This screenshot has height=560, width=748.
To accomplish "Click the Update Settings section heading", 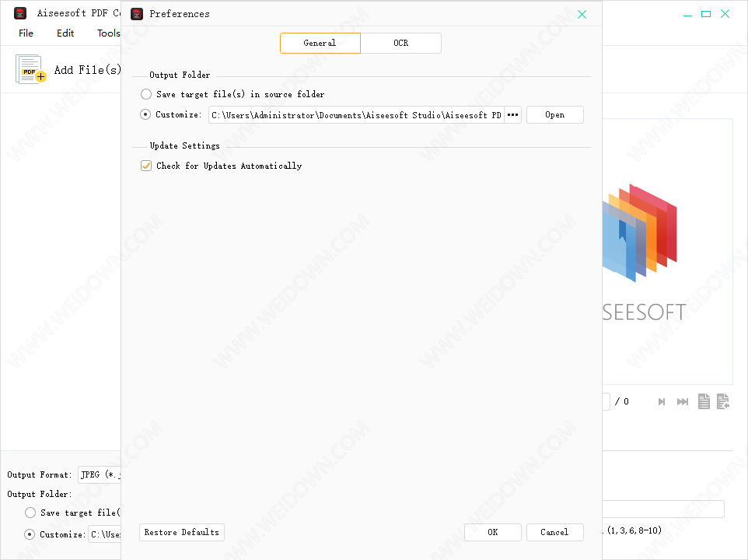I will click(184, 145).
